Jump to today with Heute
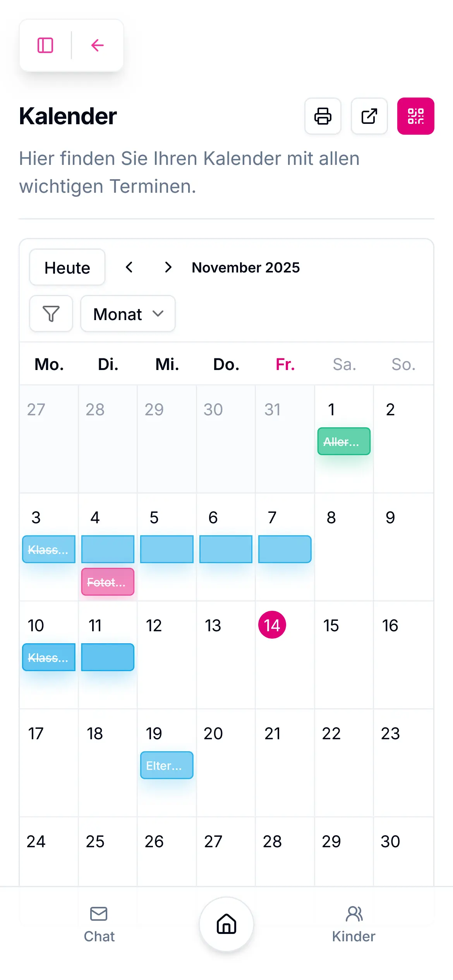The width and height of the screenshot is (453, 980). (67, 267)
